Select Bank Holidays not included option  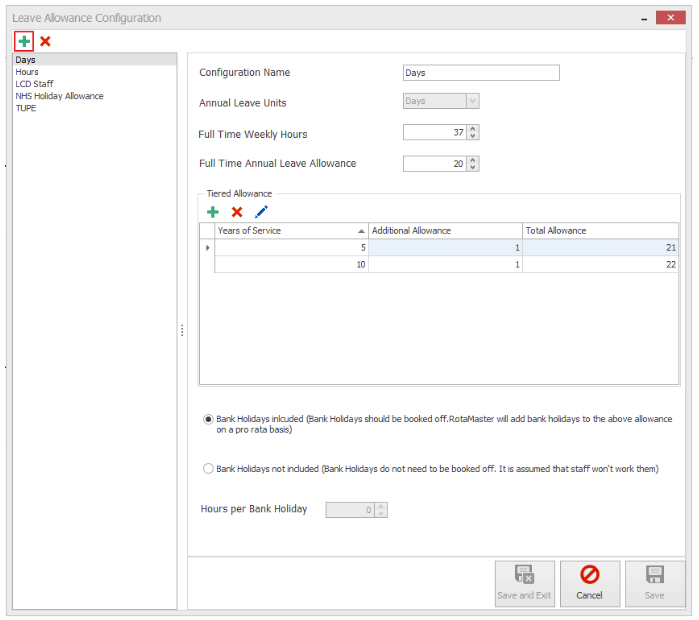pos(208,468)
